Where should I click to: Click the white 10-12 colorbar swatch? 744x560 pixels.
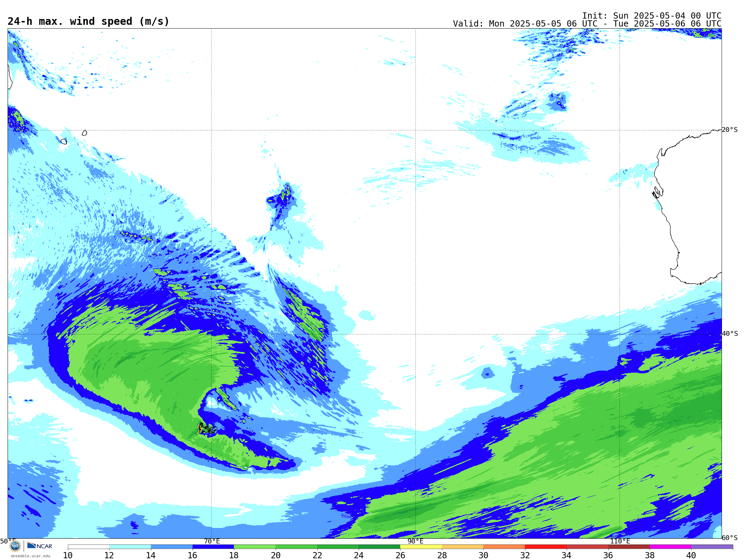tap(89, 547)
